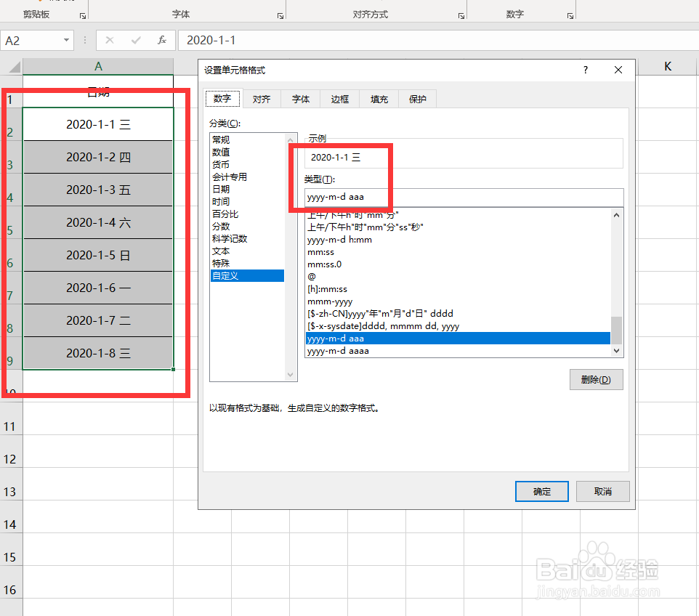Click the formula bar showing 2020-1-1
The width and height of the screenshot is (699, 616).
pos(438,41)
